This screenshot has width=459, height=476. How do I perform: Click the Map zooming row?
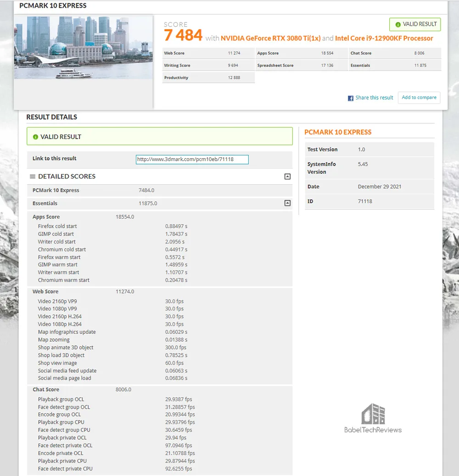160,340
